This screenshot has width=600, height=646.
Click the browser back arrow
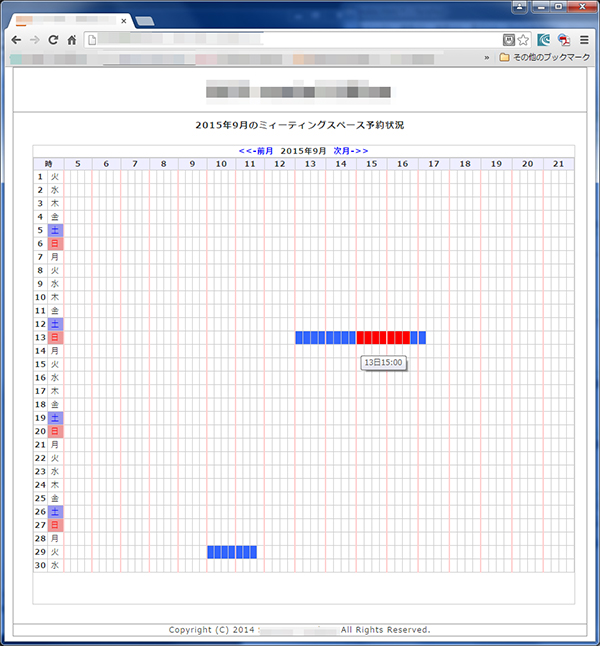pyautogui.click(x=16, y=40)
